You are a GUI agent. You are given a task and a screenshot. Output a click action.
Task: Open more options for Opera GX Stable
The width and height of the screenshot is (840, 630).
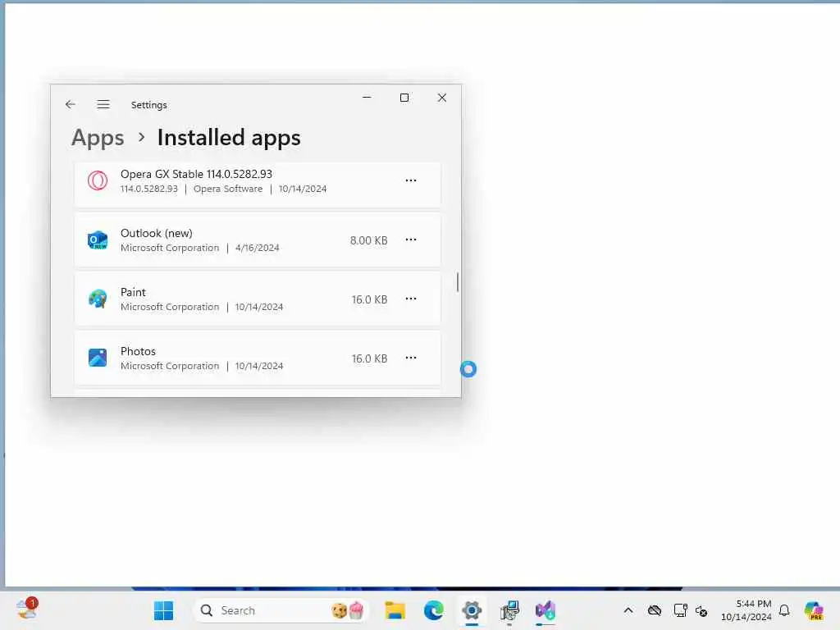point(411,180)
